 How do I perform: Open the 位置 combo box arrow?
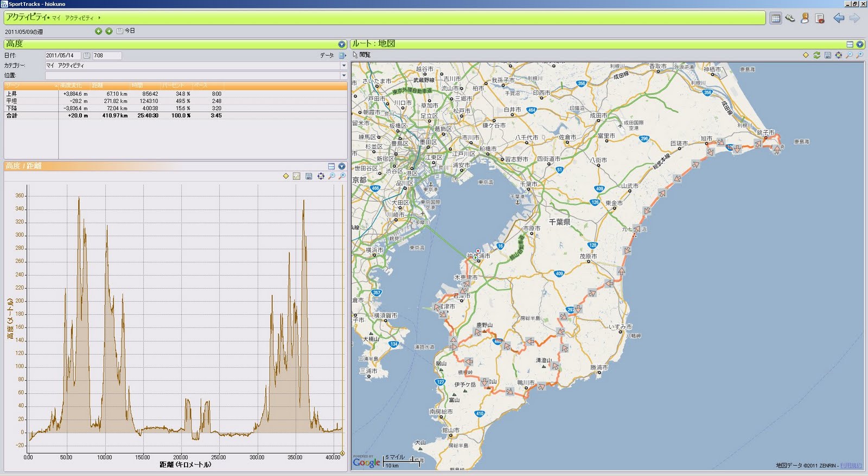point(343,75)
